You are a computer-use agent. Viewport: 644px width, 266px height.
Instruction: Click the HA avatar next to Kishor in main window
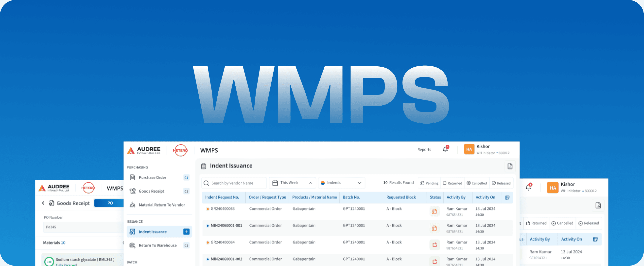[469, 149]
